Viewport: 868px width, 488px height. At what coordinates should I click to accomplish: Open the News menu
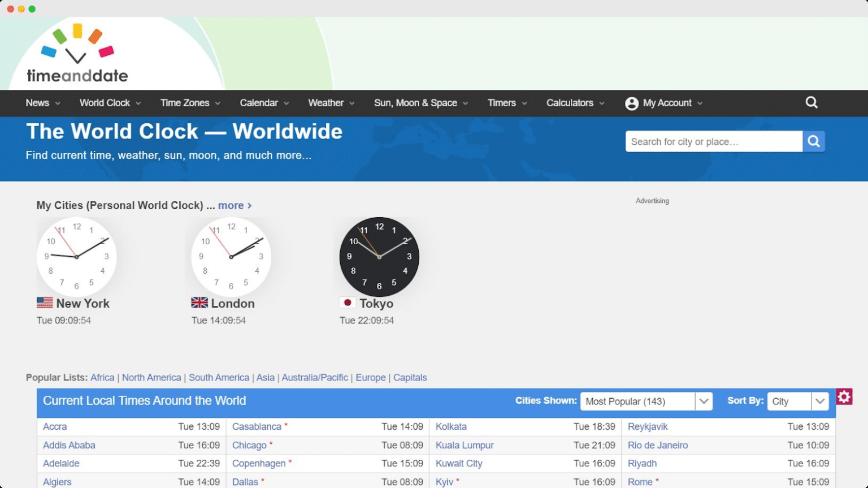(37, 103)
